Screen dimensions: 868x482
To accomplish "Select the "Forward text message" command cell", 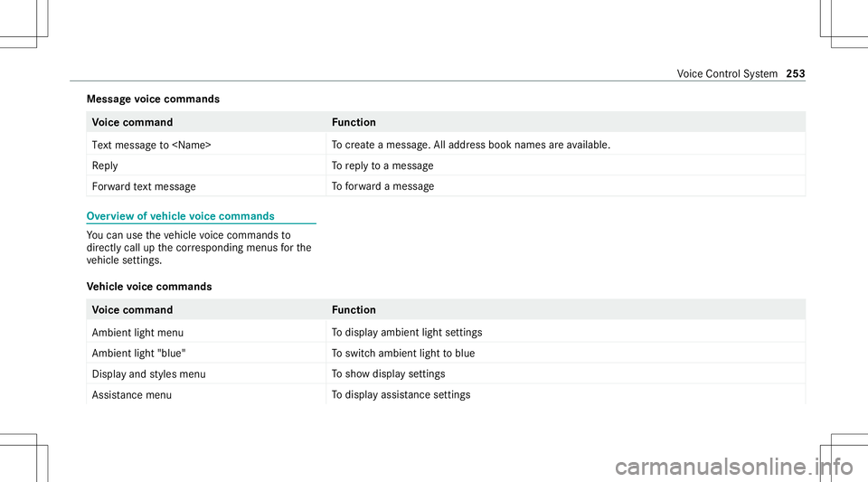I will pos(144,186).
